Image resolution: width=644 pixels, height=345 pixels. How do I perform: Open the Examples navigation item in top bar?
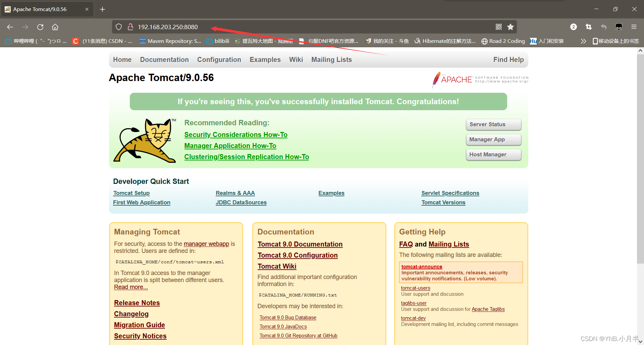(x=265, y=60)
